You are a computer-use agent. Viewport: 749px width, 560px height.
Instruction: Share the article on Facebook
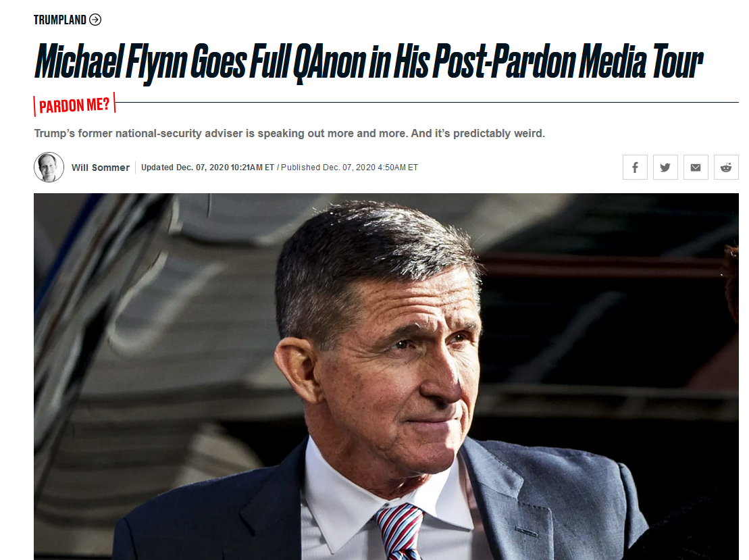pos(635,168)
